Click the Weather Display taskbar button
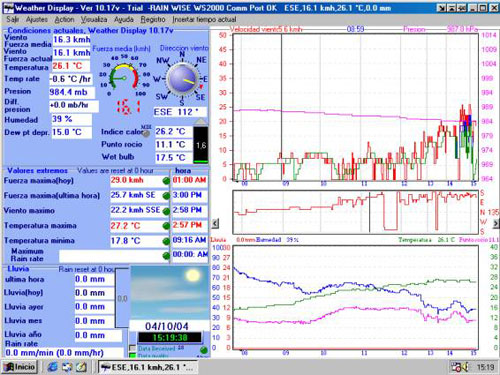The height and width of the screenshot is (375, 500). [x=148, y=367]
